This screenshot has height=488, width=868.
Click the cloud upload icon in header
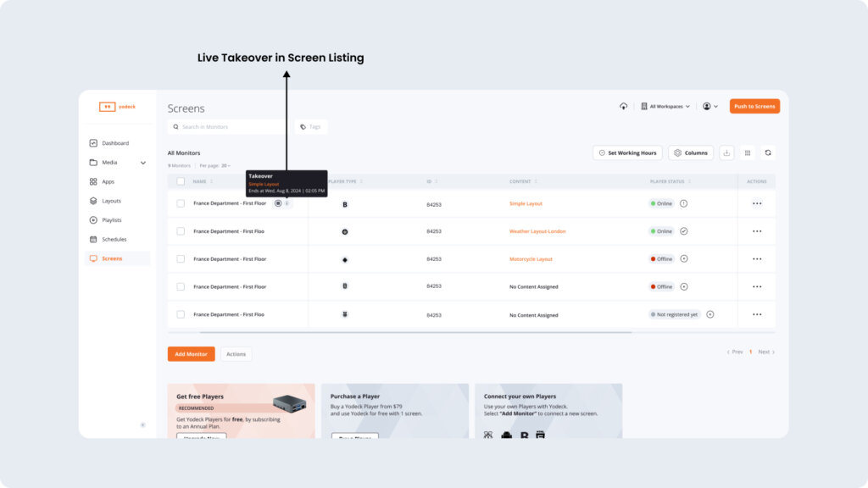click(x=624, y=106)
